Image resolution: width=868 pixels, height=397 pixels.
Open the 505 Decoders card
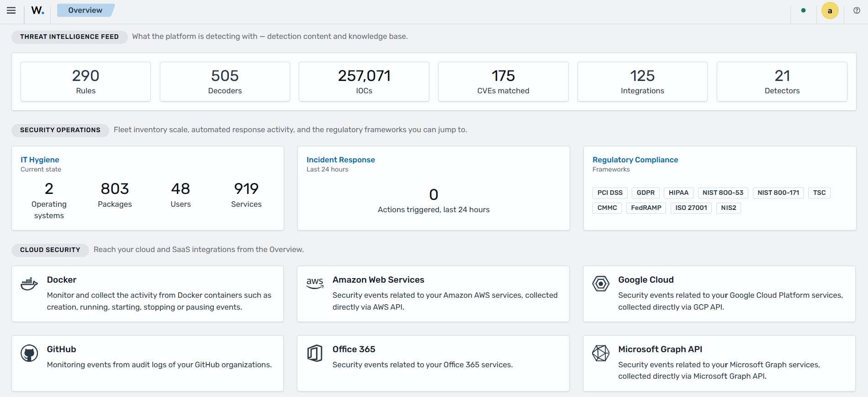click(225, 82)
